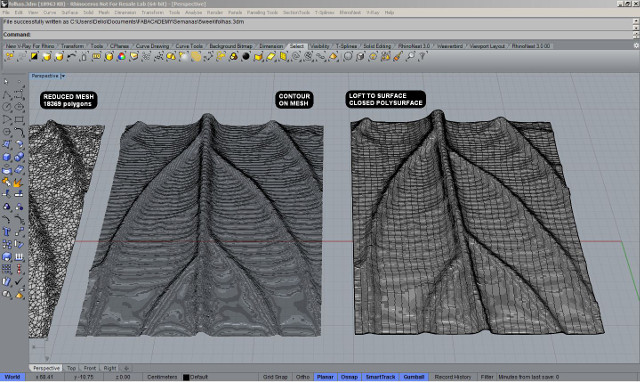The image size is (640, 382).
Task: Switch to the Curve Tools toolbar tab
Action: point(189,46)
